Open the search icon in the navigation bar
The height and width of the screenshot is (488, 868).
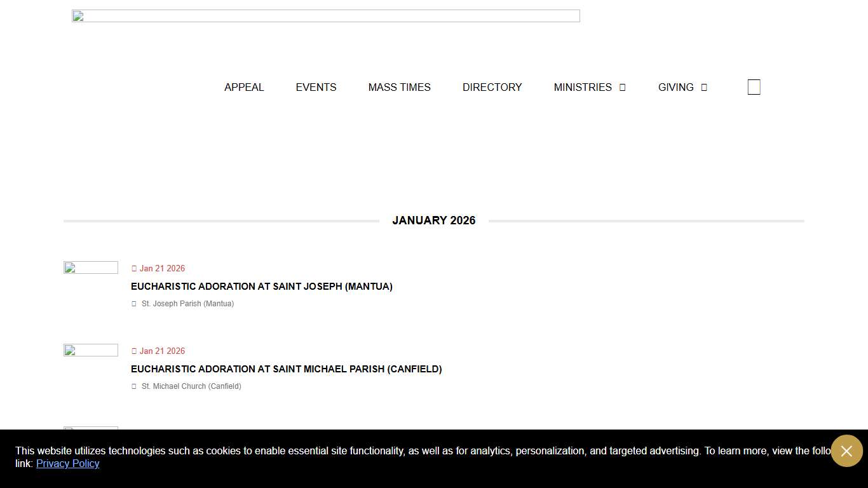[754, 87]
